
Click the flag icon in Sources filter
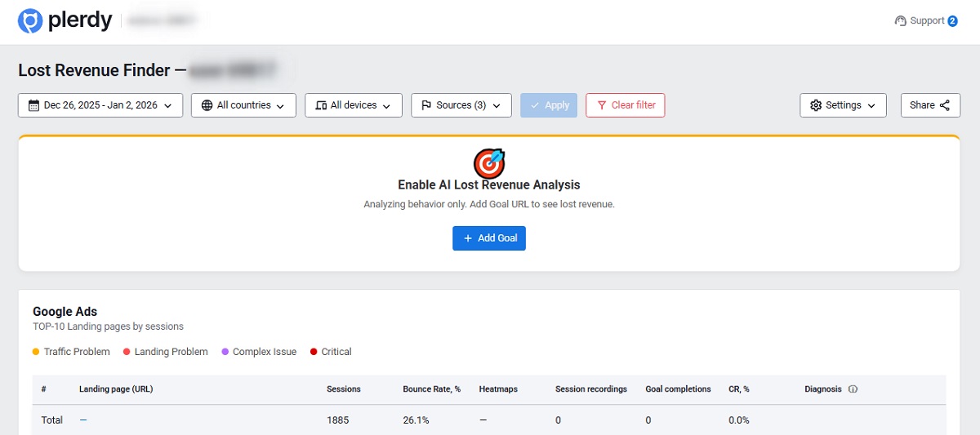pyautogui.click(x=426, y=105)
